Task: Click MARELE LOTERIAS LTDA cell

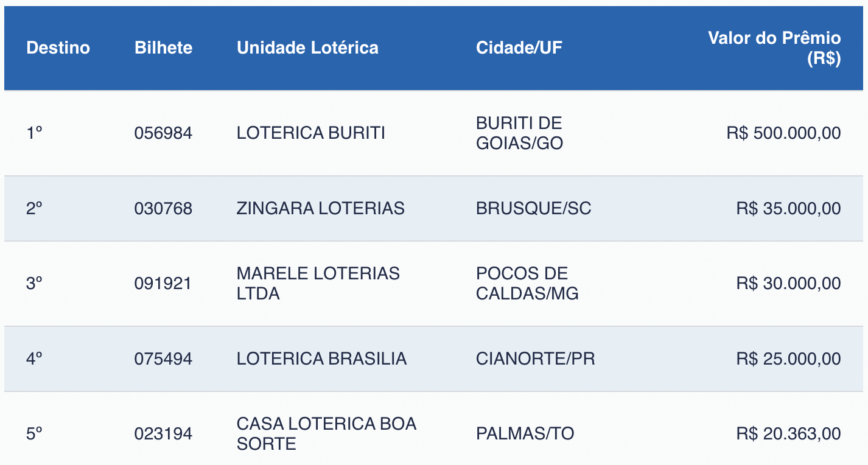Action: (318, 284)
